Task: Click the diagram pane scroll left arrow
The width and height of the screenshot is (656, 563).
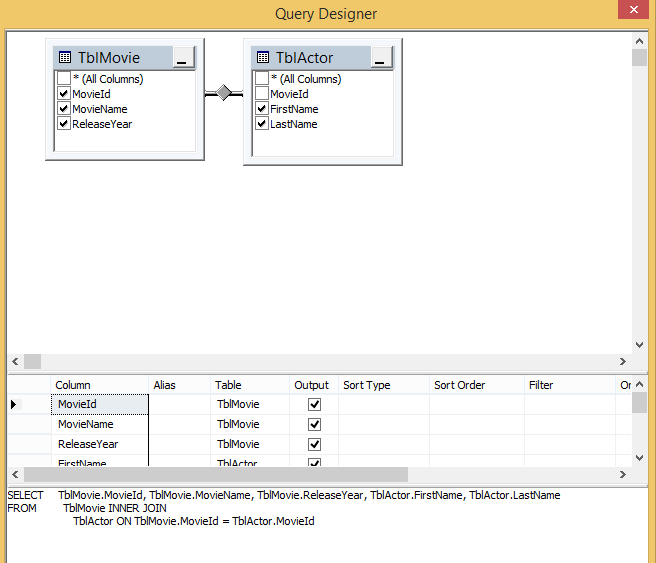Action: click(15, 361)
